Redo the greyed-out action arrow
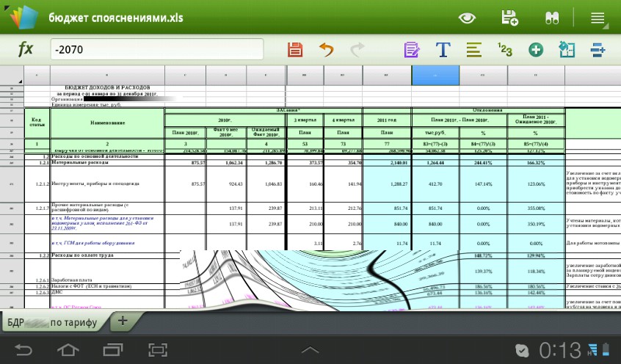The image size is (621, 364). click(357, 50)
